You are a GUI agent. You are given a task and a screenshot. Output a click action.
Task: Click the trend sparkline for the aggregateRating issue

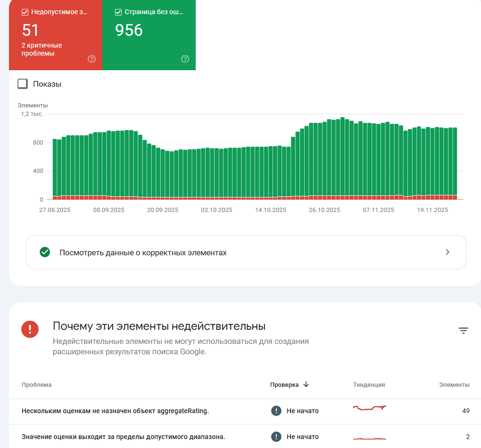tap(370, 408)
